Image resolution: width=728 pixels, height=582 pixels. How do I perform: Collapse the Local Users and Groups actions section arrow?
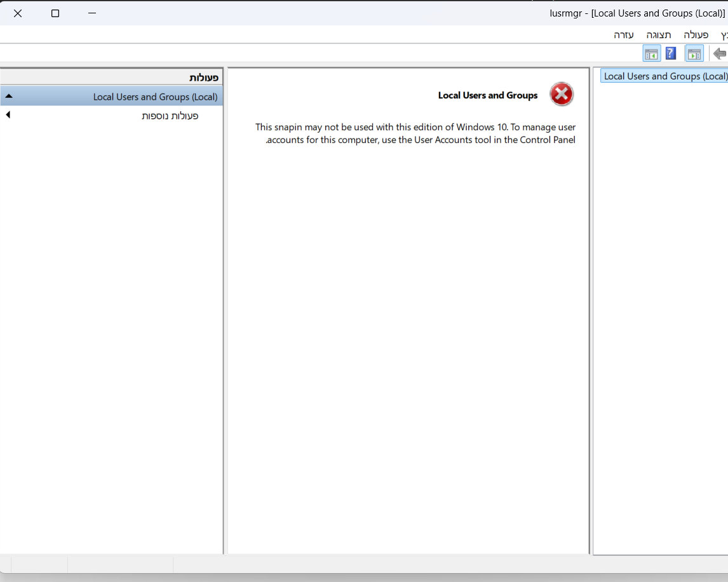pyautogui.click(x=9, y=96)
